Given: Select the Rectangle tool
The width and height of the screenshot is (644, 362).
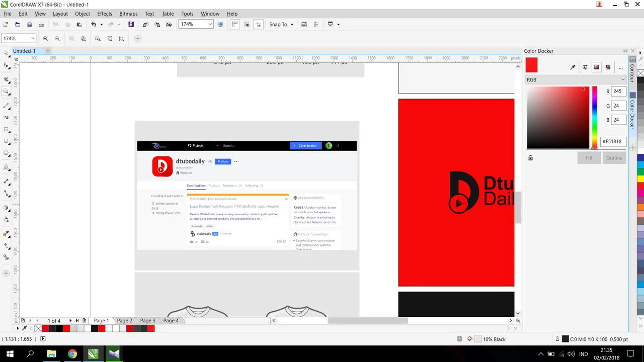Looking at the screenshot, I should [6, 130].
